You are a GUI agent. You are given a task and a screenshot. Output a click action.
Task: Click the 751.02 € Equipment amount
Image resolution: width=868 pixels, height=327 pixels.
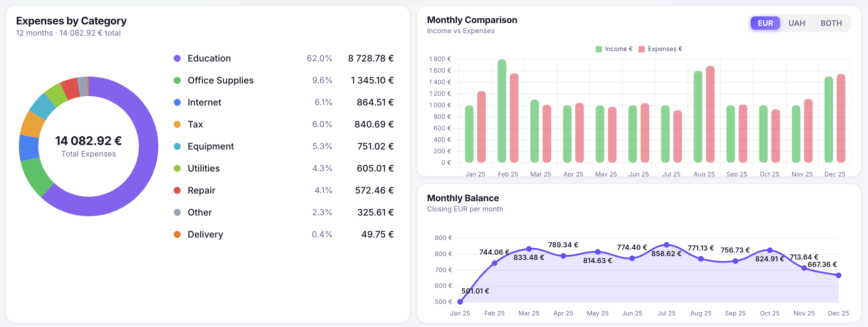pos(375,146)
